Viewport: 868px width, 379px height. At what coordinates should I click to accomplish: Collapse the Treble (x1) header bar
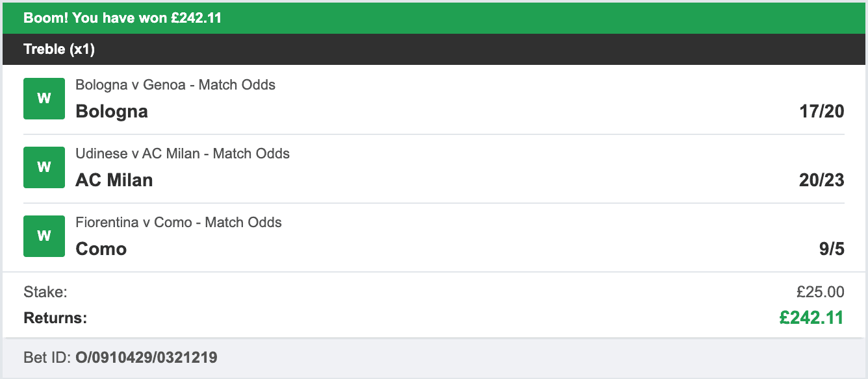tap(434, 49)
